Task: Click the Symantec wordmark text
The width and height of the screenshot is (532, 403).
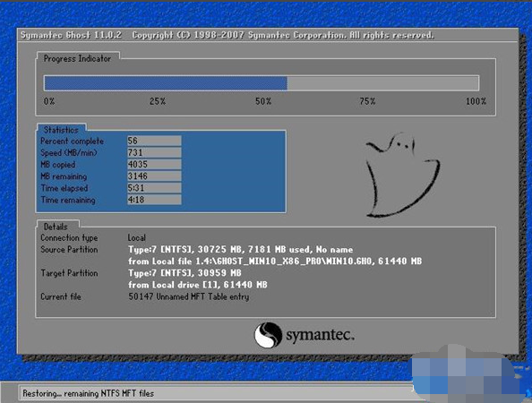Action: tap(321, 335)
